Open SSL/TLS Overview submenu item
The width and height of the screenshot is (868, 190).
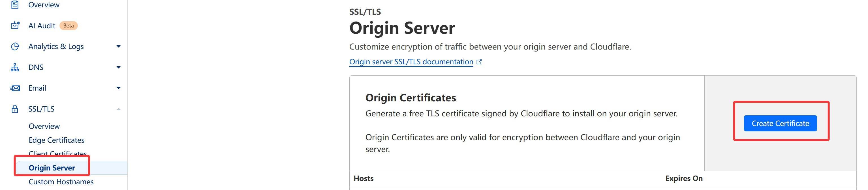point(44,126)
